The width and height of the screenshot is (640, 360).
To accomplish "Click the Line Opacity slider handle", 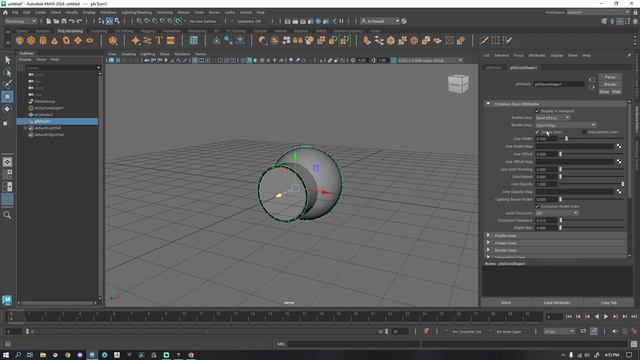I will (x=622, y=184).
